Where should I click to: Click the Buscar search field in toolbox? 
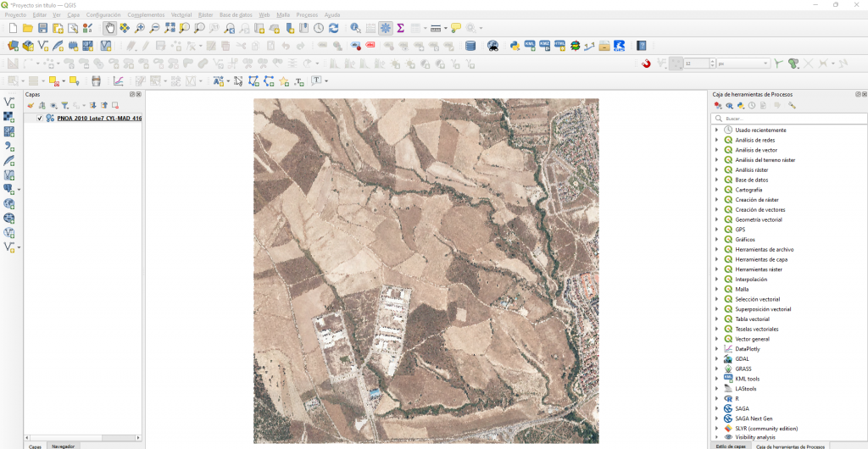point(788,119)
